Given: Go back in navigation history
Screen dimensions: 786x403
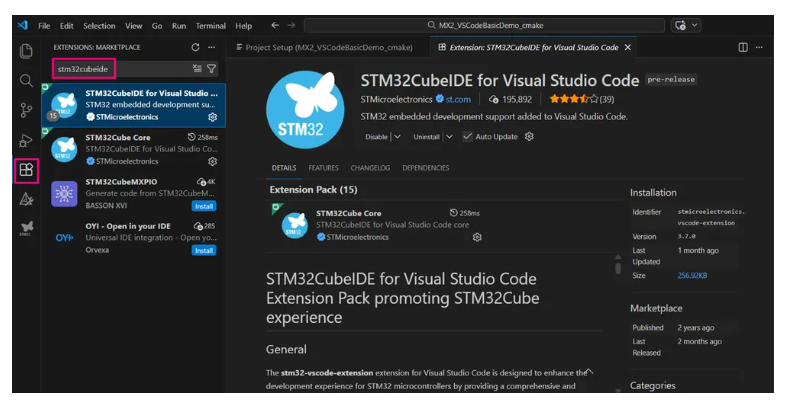Looking at the screenshot, I should tap(275, 25).
